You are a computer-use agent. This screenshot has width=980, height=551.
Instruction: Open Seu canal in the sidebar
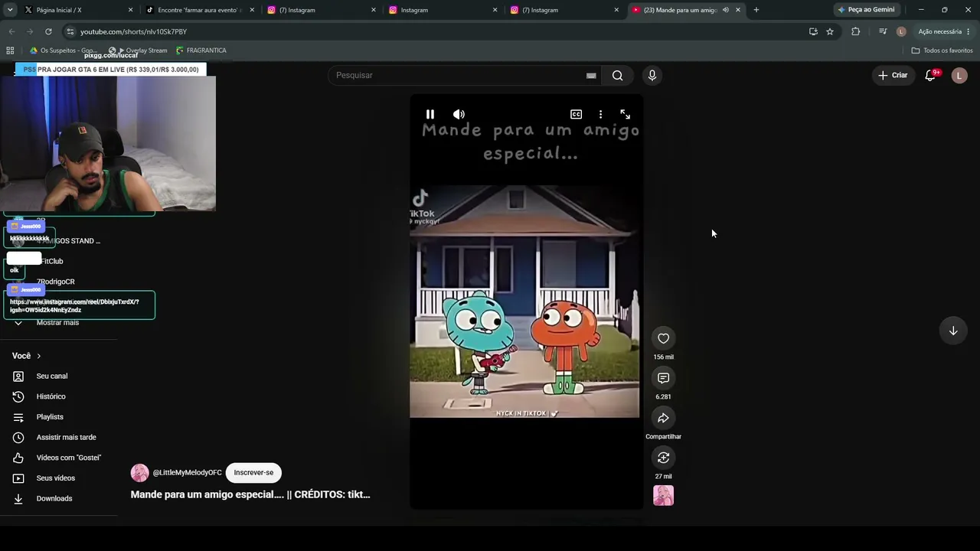(52, 376)
